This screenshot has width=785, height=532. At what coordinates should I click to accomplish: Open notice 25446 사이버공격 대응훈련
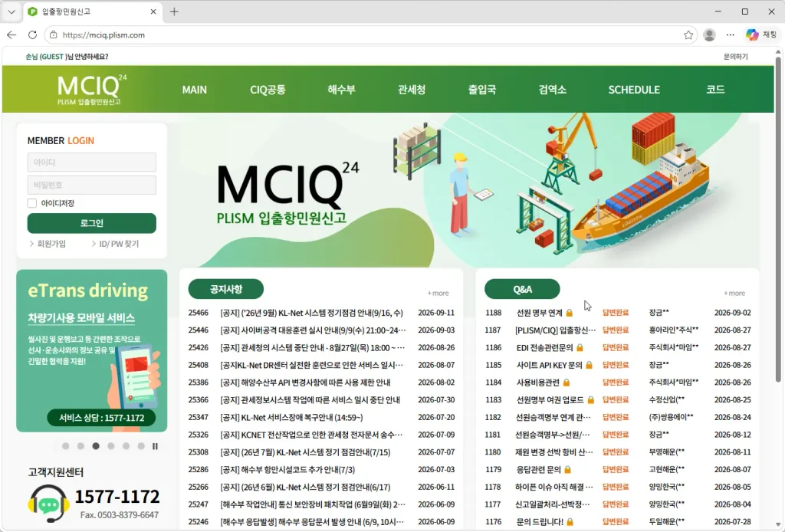point(313,330)
